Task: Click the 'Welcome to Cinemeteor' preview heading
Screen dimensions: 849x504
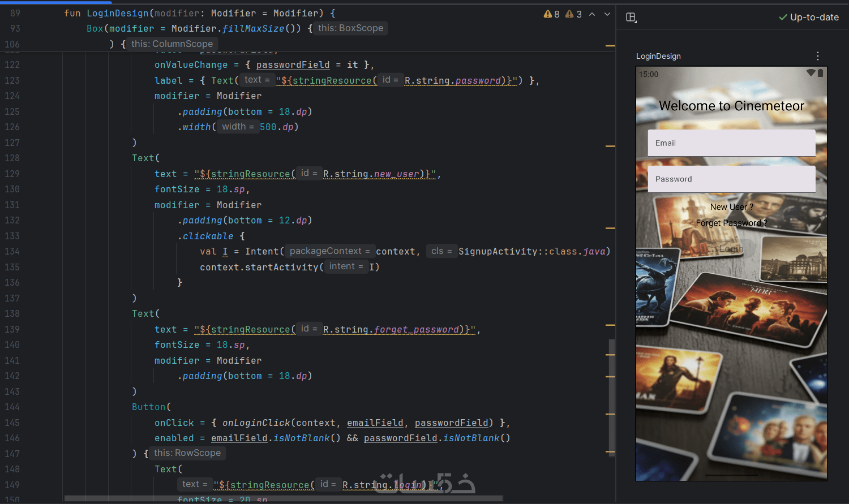Action: coord(732,106)
